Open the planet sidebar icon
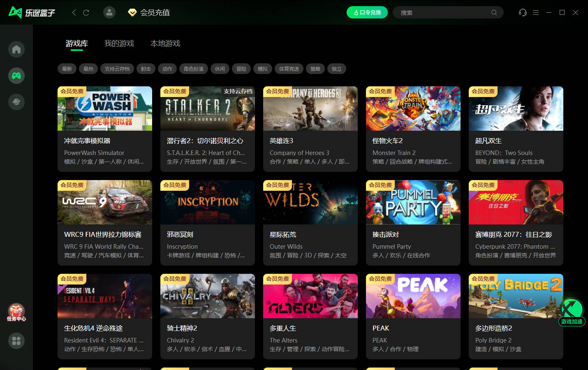 point(16,102)
